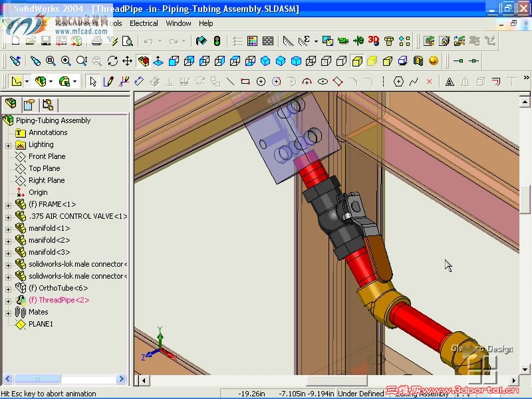Select the arrow Select tool
This screenshot has width=532, height=399.
coord(93,81)
